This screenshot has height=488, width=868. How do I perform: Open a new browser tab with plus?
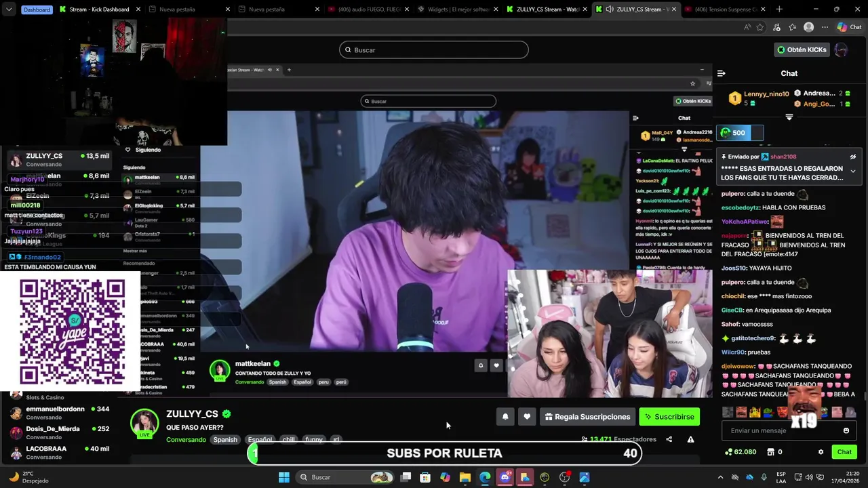click(x=779, y=9)
